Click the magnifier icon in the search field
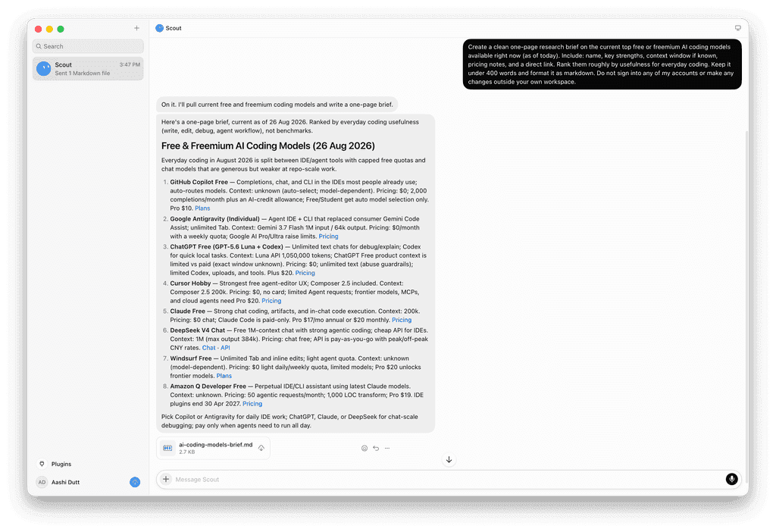Viewport: 776px width, 532px height. click(x=39, y=46)
